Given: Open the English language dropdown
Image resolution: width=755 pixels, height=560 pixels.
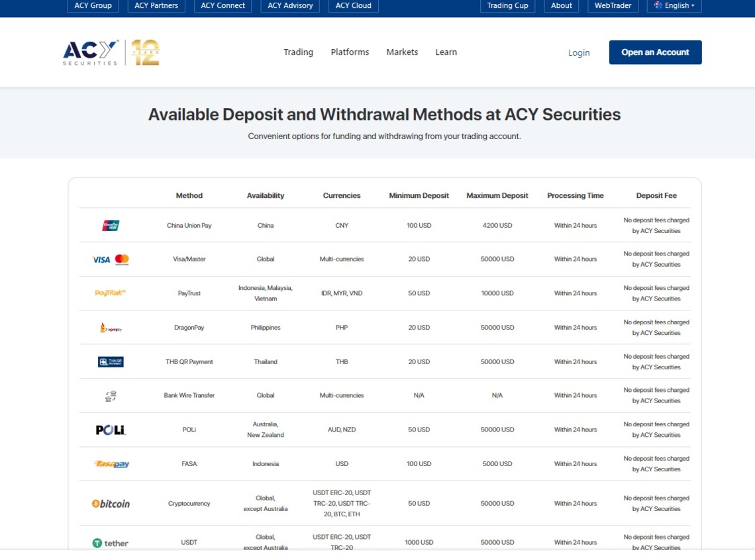Looking at the screenshot, I should point(674,5).
